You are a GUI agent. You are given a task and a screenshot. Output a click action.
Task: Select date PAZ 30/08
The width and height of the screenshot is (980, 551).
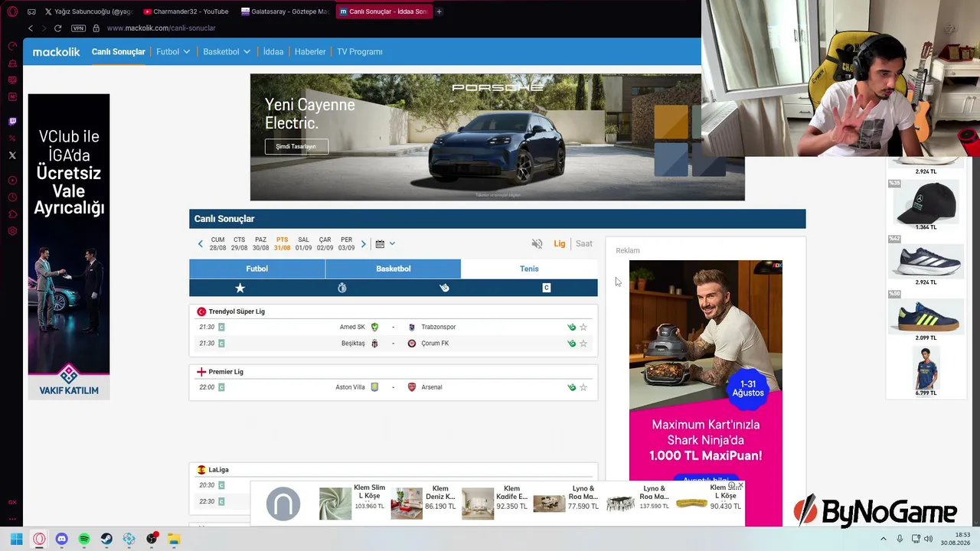tap(261, 244)
